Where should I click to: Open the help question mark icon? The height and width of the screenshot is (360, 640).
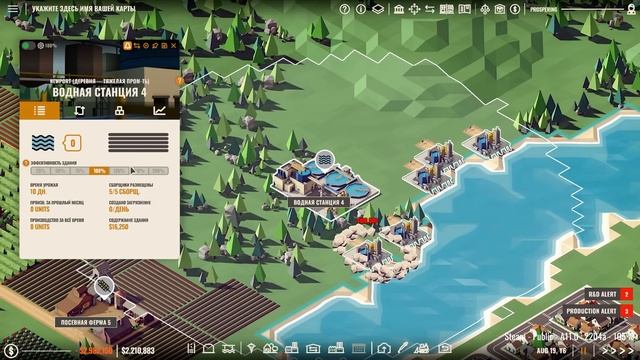[x=344, y=9]
